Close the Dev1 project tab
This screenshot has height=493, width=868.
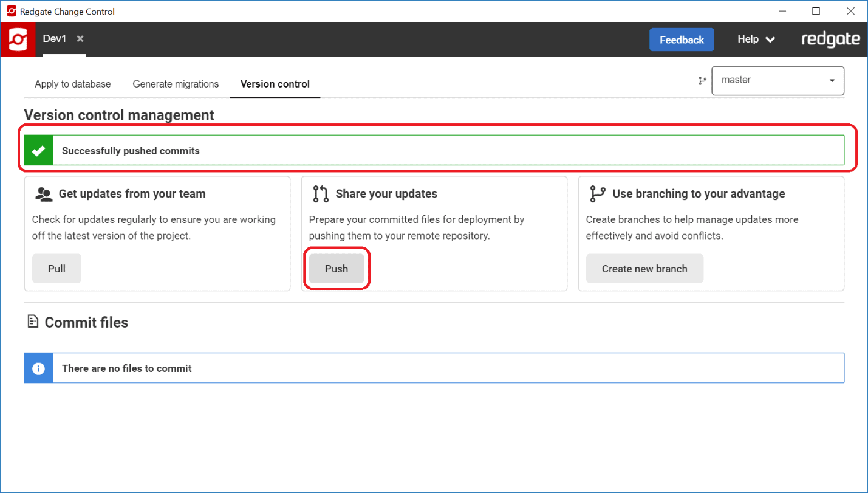[x=80, y=39]
